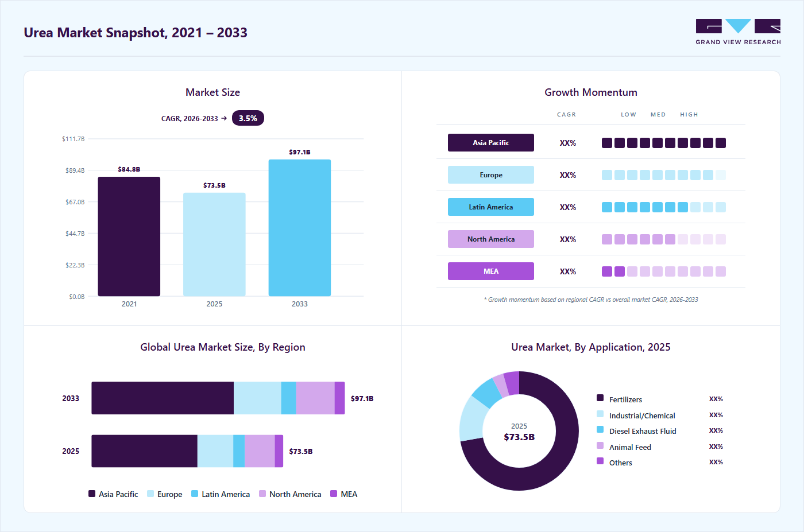804x532 pixels.
Task: Click the Latin America momentum indicator bar
Action: point(664,207)
